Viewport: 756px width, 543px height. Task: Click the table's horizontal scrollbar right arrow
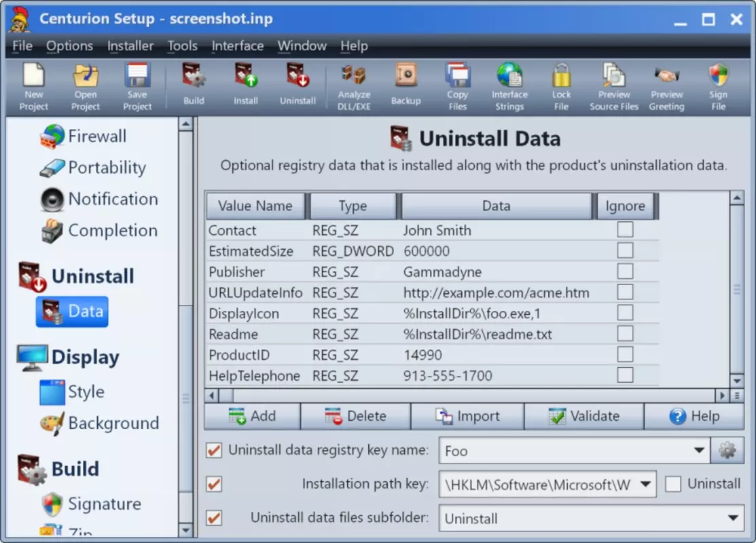pyautogui.click(x=722, y=396)
